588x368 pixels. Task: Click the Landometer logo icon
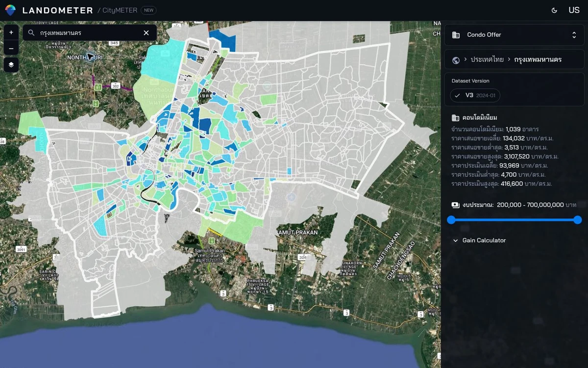(10, 10)
